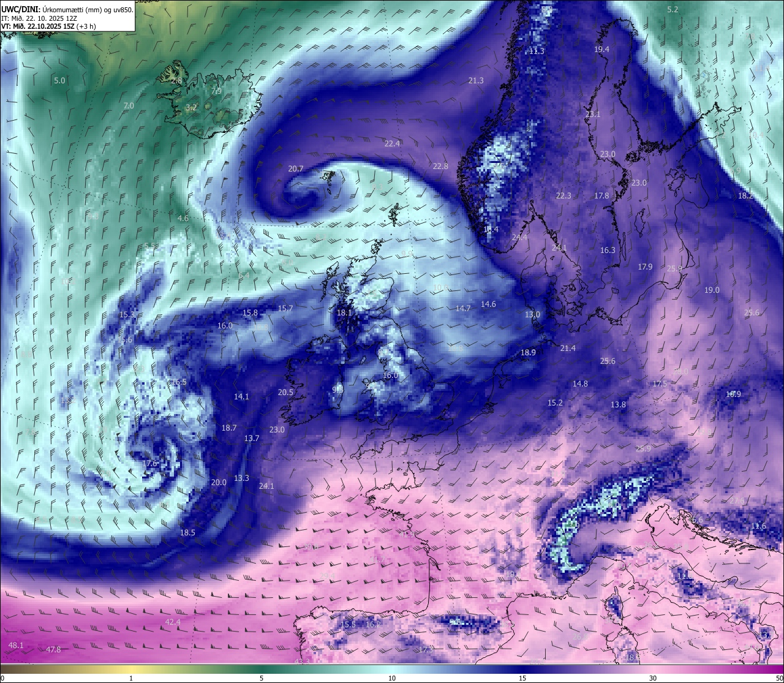Click the 19.0 value label

point(712,290)
